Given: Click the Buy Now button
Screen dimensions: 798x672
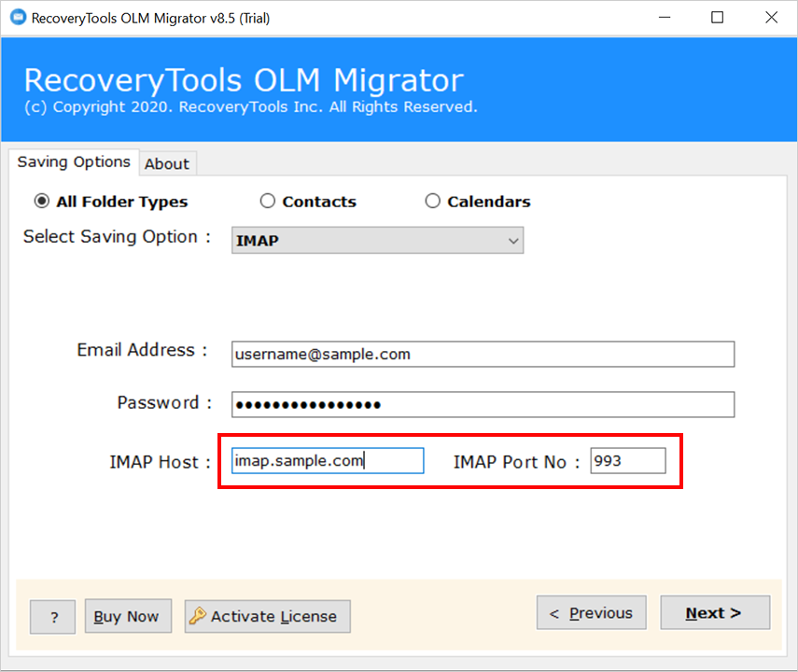Looking at the screenshot, I should pyautogui.click(x=128, y=616).
